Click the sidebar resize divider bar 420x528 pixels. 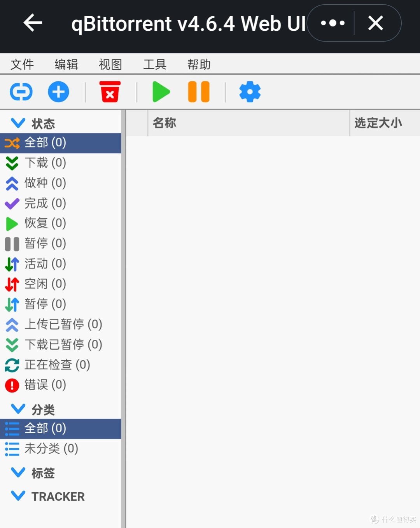coord(123,319)
